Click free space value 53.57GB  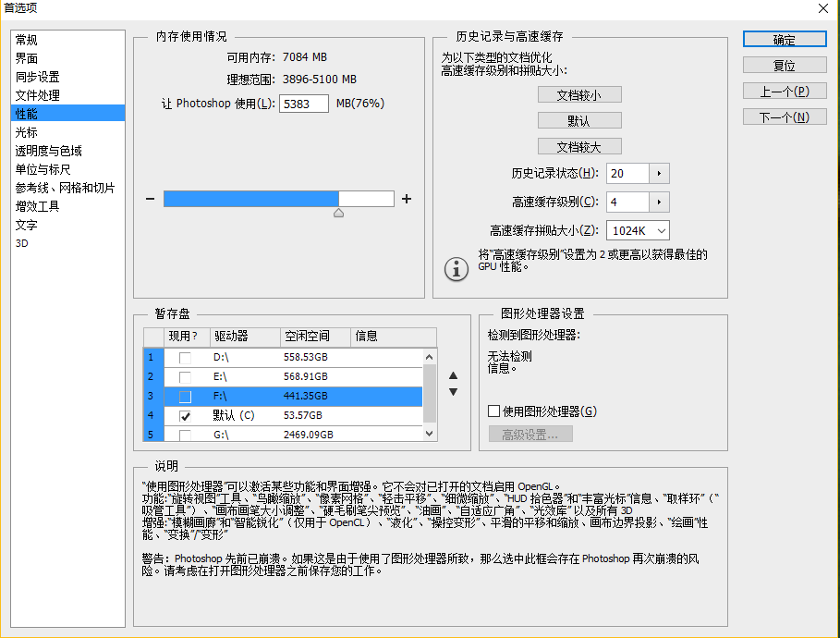pyautogui.click(x=303, y=415)
